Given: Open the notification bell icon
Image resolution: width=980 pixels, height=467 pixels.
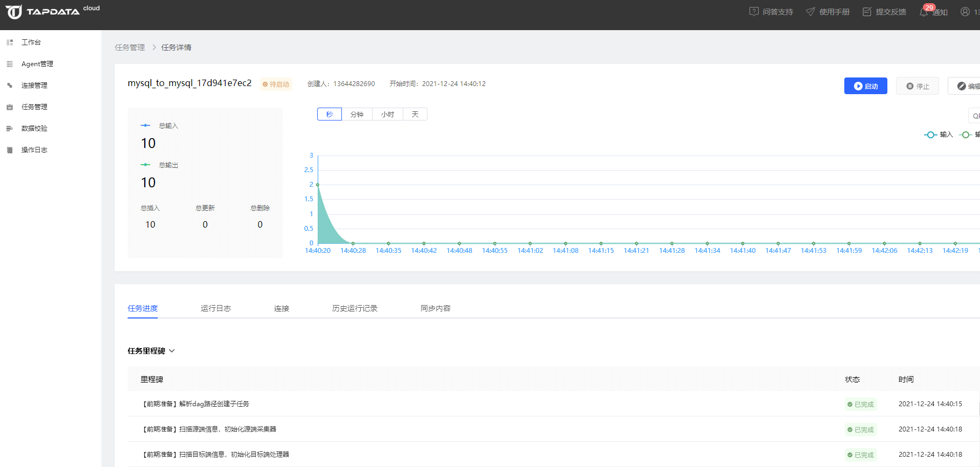Looking at the screenshot, I should click(923, 12).
